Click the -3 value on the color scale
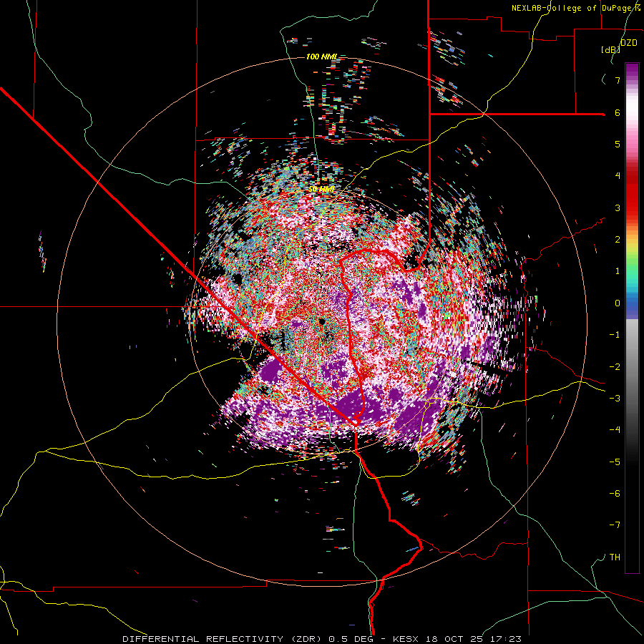 tap(615, 399)
